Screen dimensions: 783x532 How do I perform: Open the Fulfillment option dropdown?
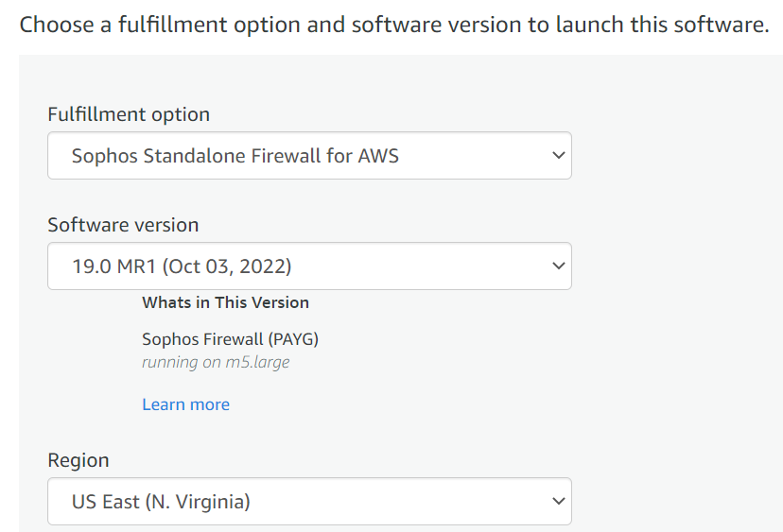pyautogui.click(x=309, y=156)
